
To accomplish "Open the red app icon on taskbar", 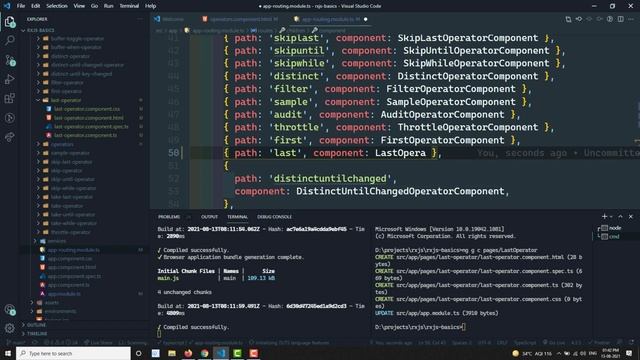I will click(253, 353).
